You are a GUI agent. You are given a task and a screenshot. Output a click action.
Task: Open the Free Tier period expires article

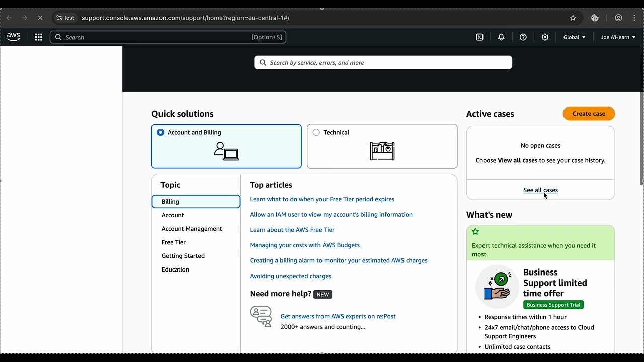(322, 199)
